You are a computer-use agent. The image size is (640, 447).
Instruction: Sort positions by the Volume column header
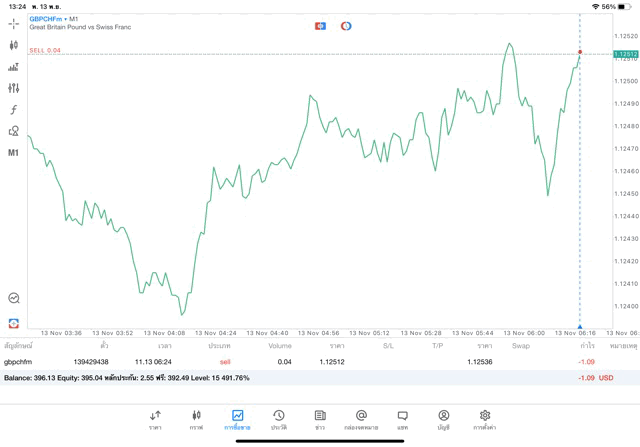pyautogui.click(x=280, y=346)
